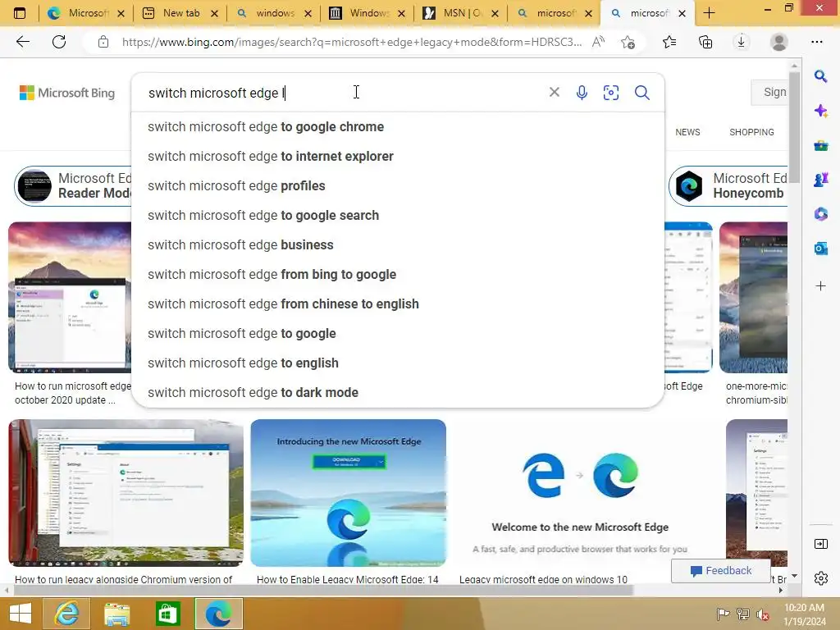Image resolution: width=840 pixels, height=630 pixels.
Task: Click the browser back arrow
Action: (x=22, y=42)
